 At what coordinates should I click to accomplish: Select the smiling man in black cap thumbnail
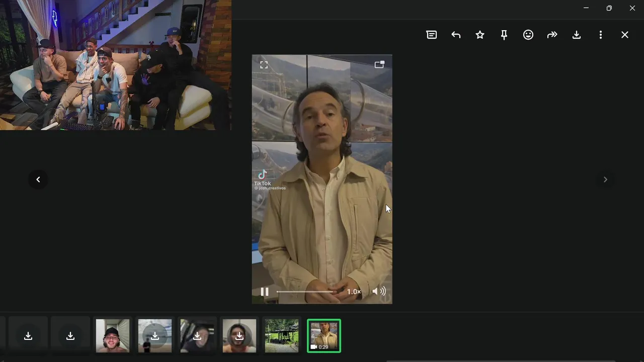[x=113, y=335]
